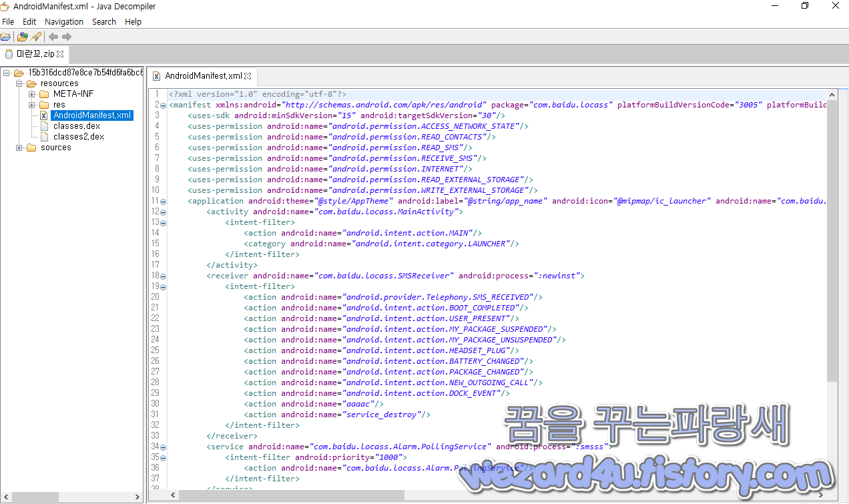Select the resources folder label
849x504 pixels.
pos(59,83)
